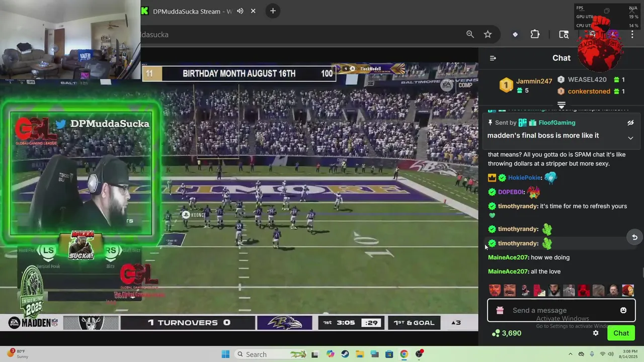Open a new browser tab
The width and height of the screenshot is (644, 362).
click(x=273, y=11)
